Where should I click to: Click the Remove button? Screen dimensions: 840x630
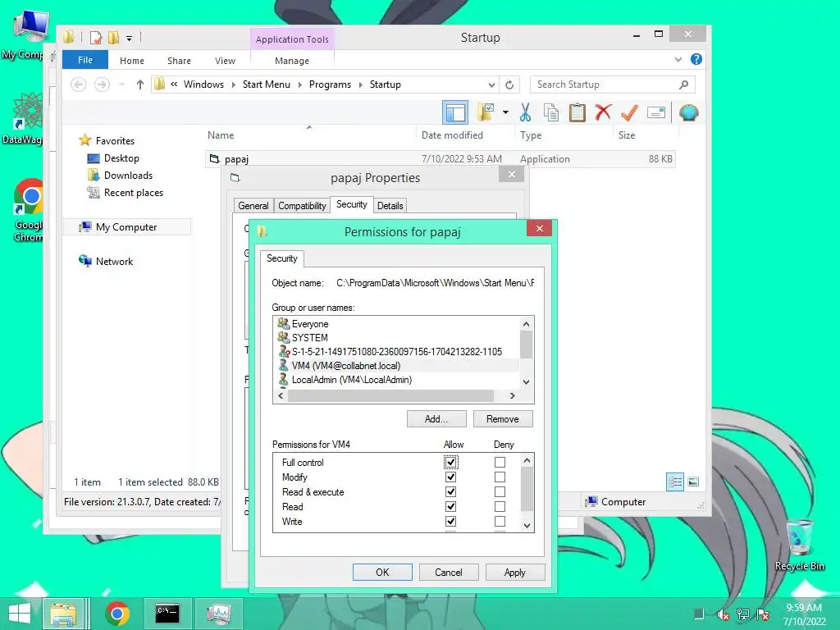click(503, 419)
